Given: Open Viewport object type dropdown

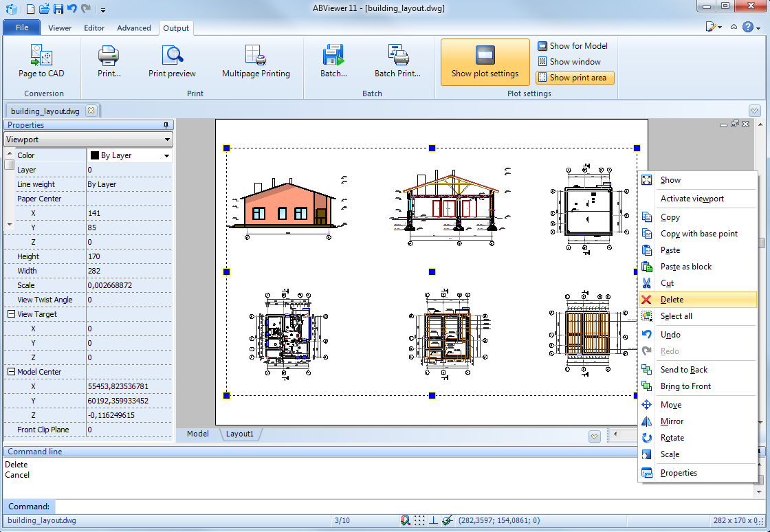Looking at the screenshot, I should tap(168, 140).
